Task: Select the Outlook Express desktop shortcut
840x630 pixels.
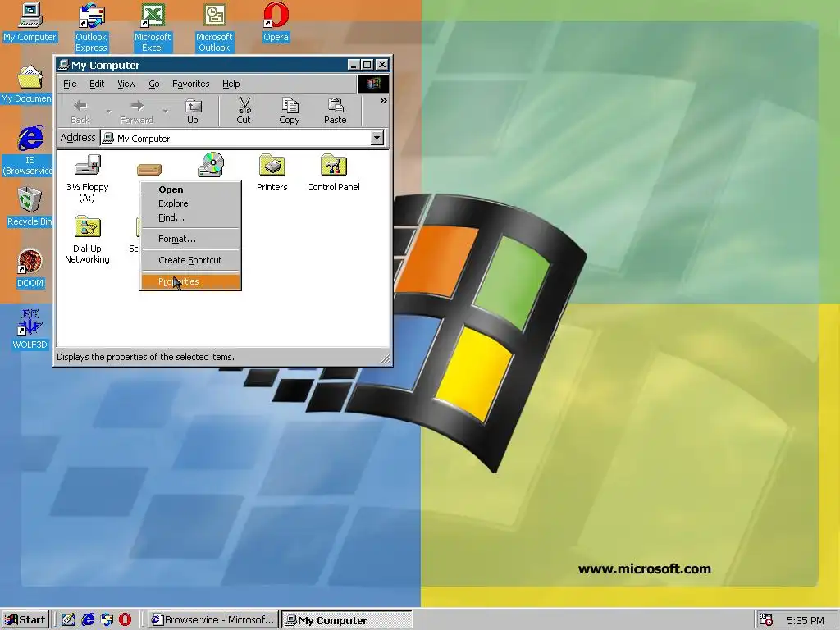Action: tap(91, 28)
